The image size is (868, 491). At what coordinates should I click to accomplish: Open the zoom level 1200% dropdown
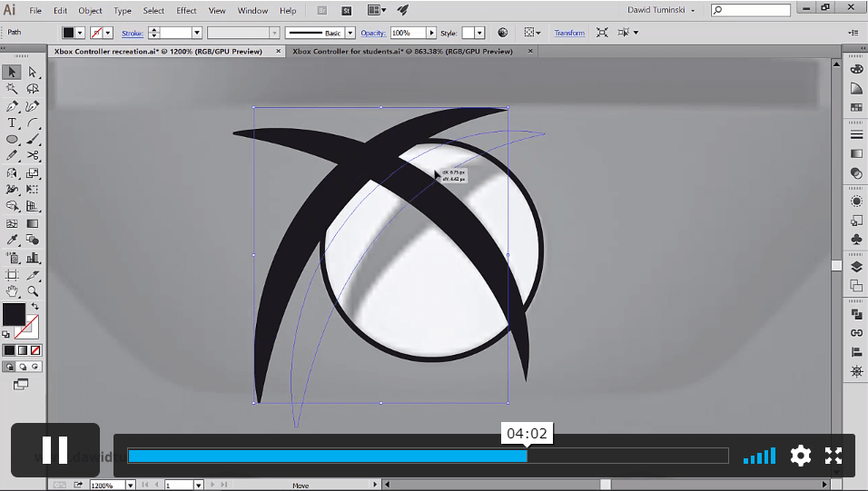pos(131,486)
